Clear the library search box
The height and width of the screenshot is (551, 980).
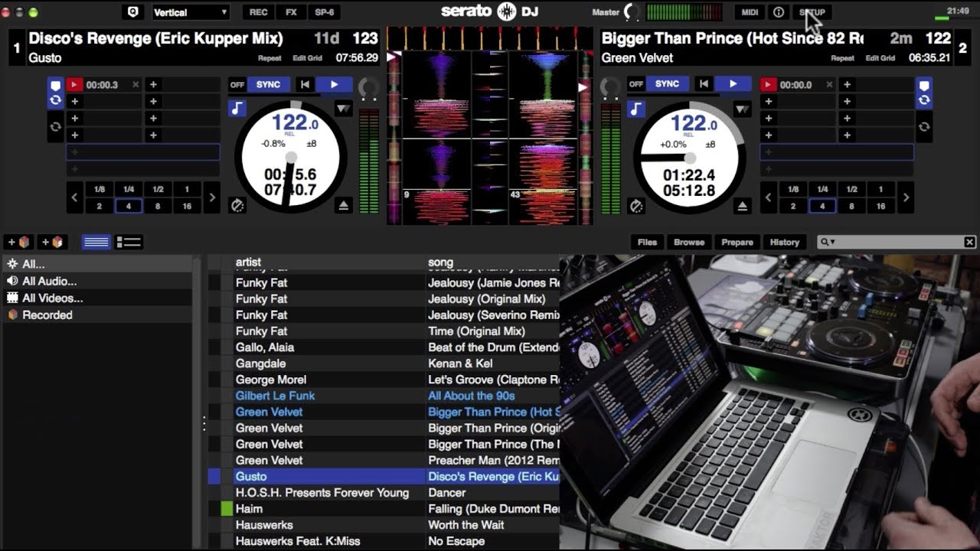[969, 242]
